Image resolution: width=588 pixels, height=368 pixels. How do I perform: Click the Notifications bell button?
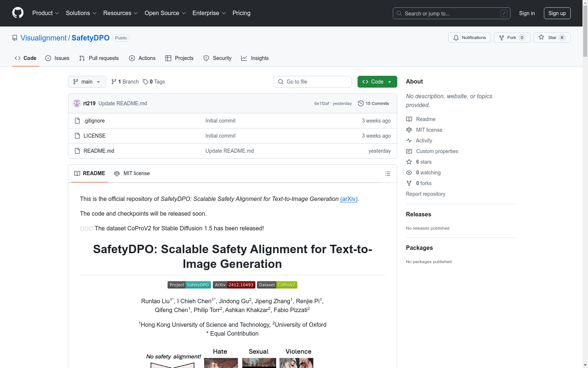pyautogui.click(x=469, y=38)
